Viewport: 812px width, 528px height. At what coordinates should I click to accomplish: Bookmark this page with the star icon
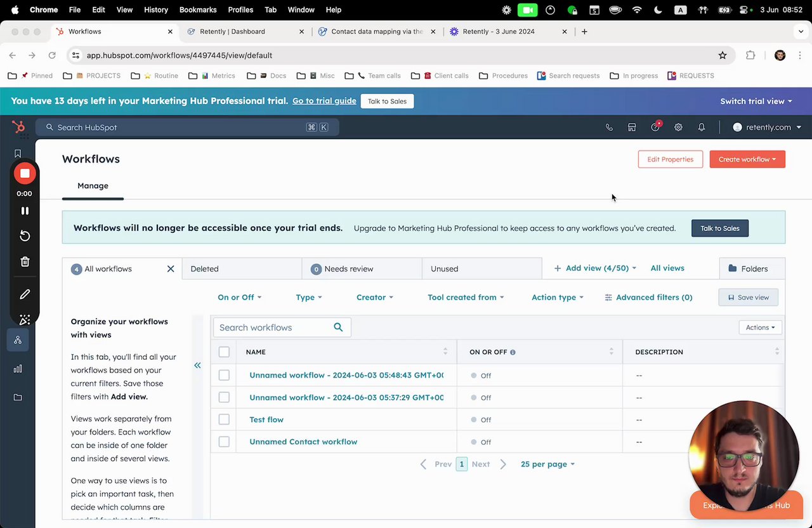(723, 55)
